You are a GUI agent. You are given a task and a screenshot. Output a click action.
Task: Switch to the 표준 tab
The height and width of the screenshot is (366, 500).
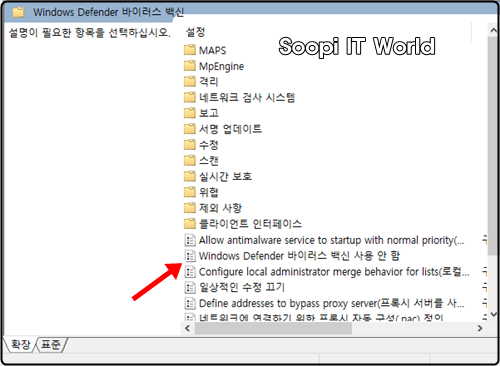click(51, 345)
